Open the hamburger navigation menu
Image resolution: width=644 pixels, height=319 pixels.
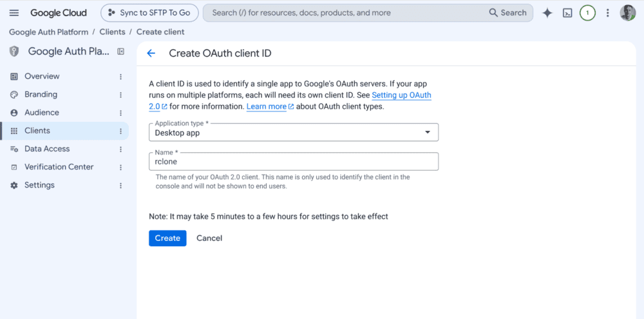pos(14,13)
